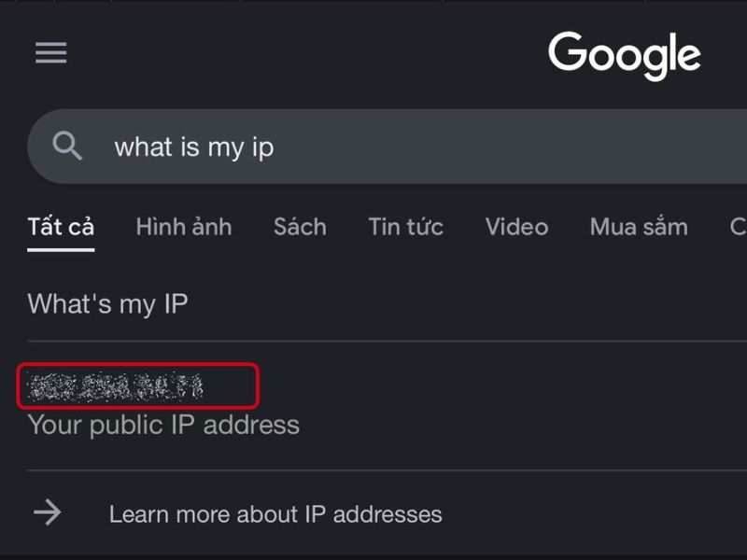Viewport: 747px width, 560px height.
Task: Open the 'Mua sắm' shopping tab
Action: click(638, 227)
